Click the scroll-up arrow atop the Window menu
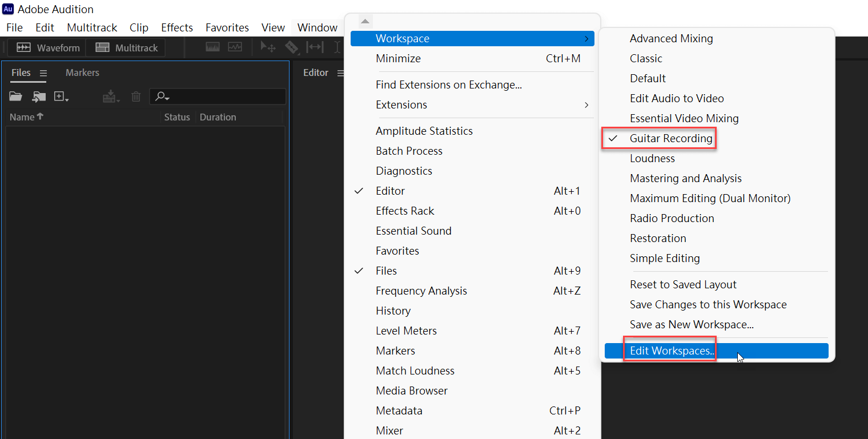 tap(365, 21)
